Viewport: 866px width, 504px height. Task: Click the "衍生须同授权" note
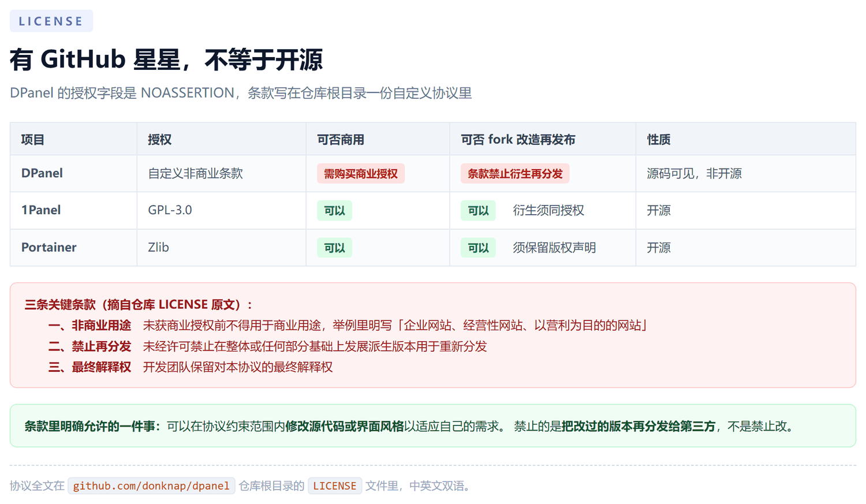(548, 210)
